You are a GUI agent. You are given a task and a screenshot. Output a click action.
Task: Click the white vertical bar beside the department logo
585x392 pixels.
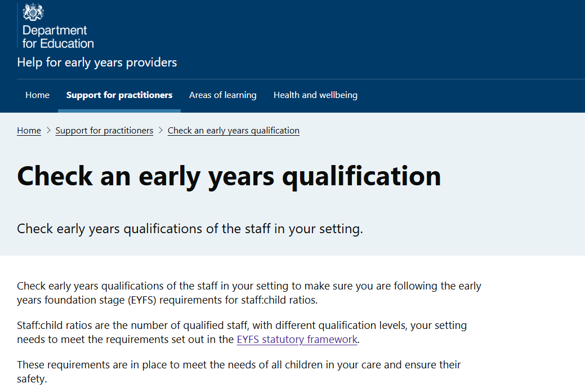coord(18,25)
